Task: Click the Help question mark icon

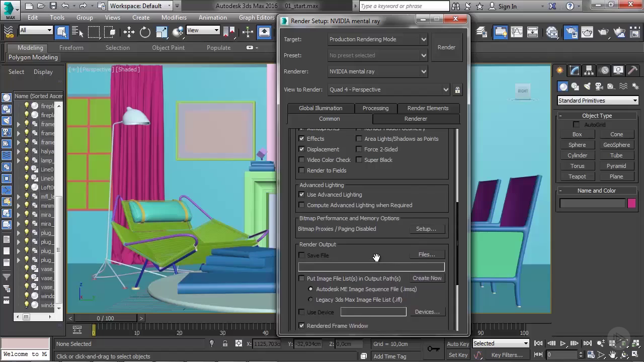Action: click(570, 6)
